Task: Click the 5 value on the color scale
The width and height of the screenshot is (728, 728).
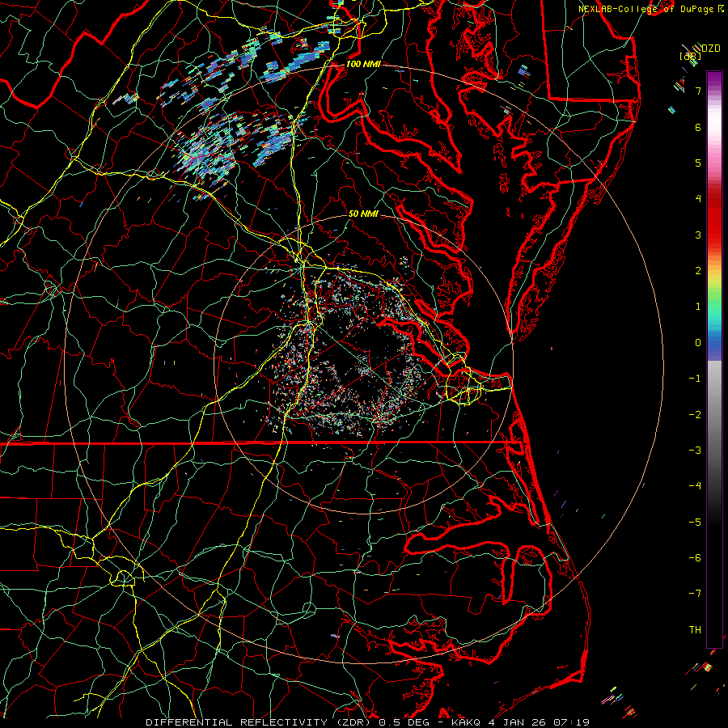Action: 698,163
